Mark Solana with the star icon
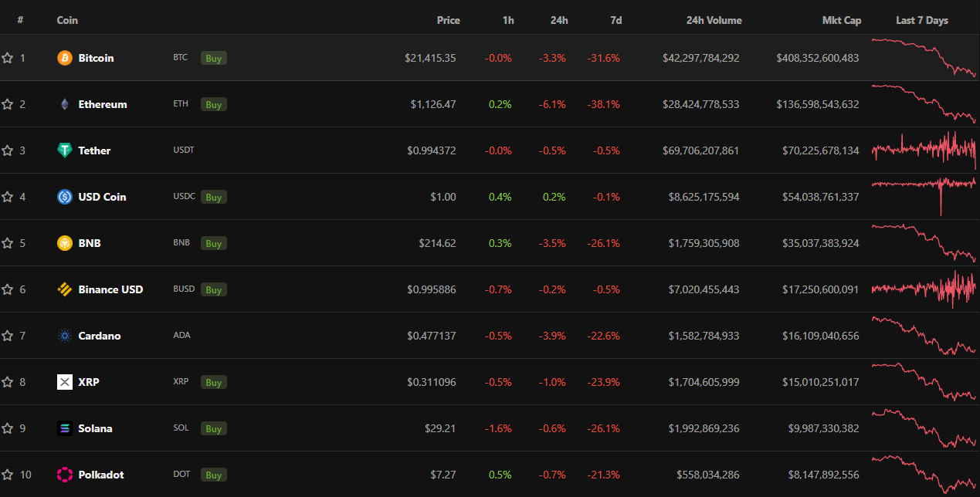 click(8, 428)
